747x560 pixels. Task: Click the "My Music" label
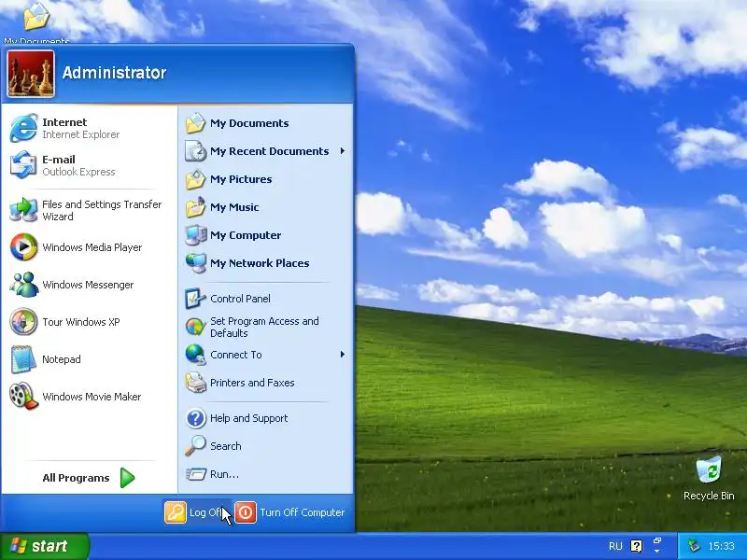pos(234,207)
